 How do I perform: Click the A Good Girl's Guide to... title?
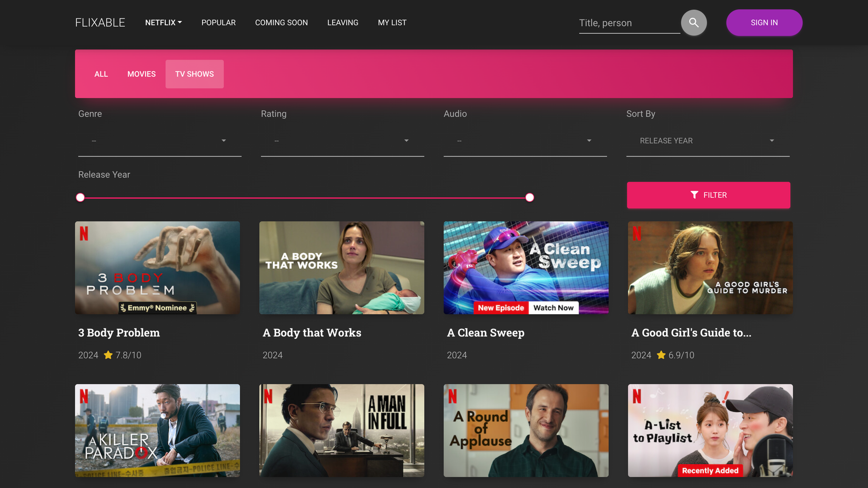click(691, 333)
